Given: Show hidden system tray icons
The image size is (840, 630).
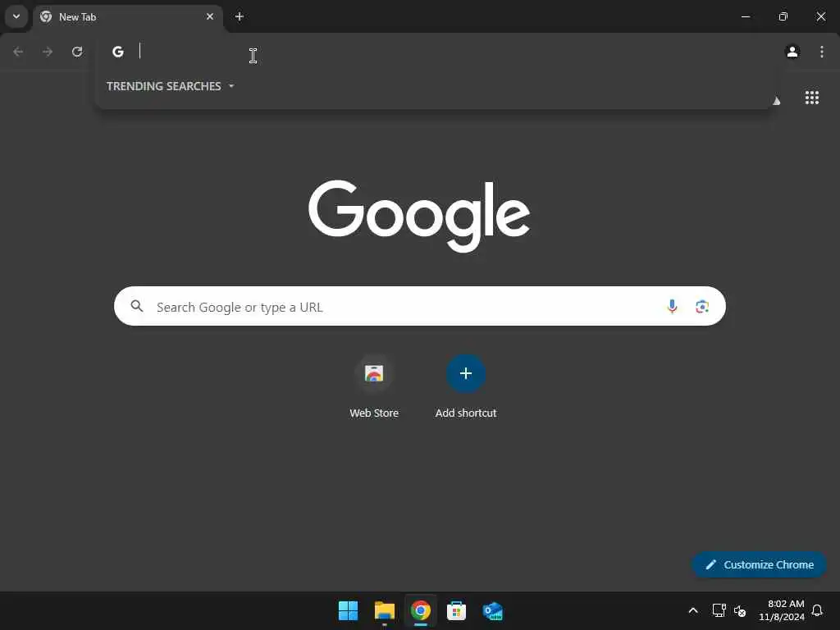Looking at the screenshot, I should [692, 610].
